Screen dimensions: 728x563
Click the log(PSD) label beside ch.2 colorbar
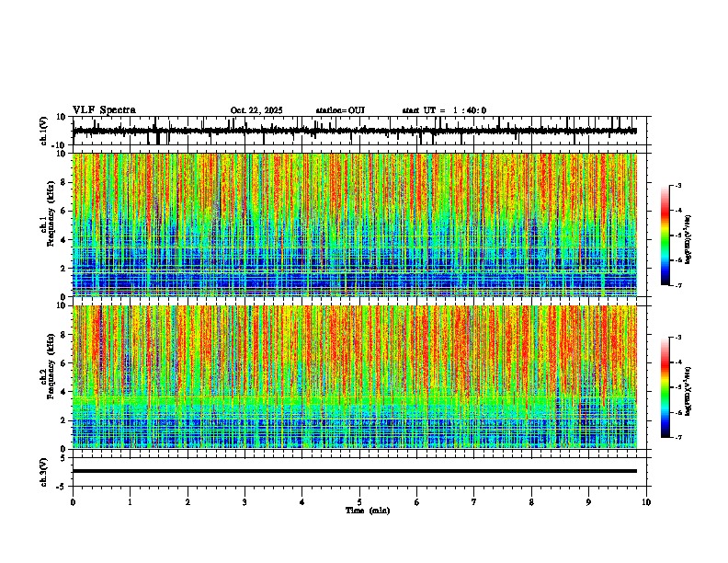(688, 391)
